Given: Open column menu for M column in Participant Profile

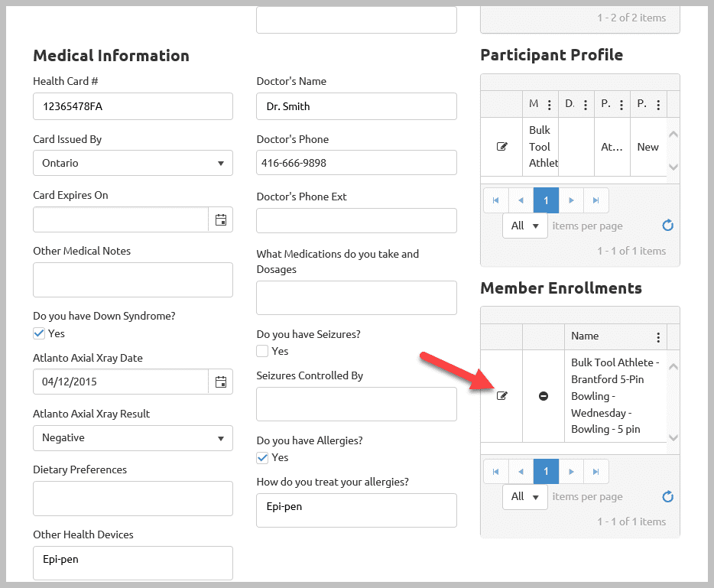Looking at the screenshot, I should click(x=550, y=105).
